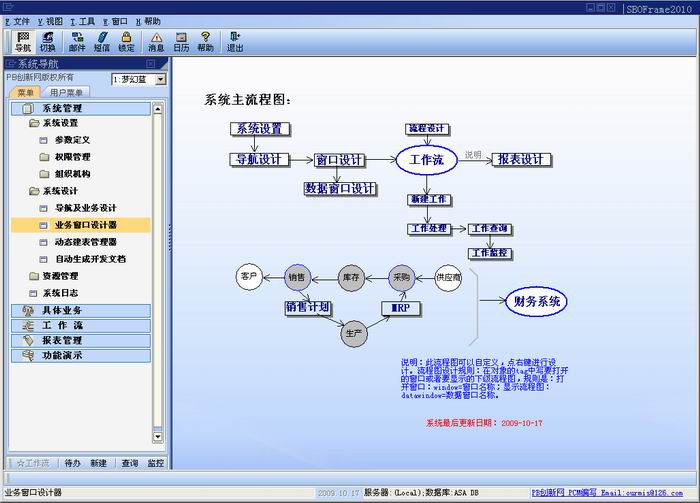
Task: Click the 资源管理 folder icon
Action: pyautogui.click(x=34, y=276)
